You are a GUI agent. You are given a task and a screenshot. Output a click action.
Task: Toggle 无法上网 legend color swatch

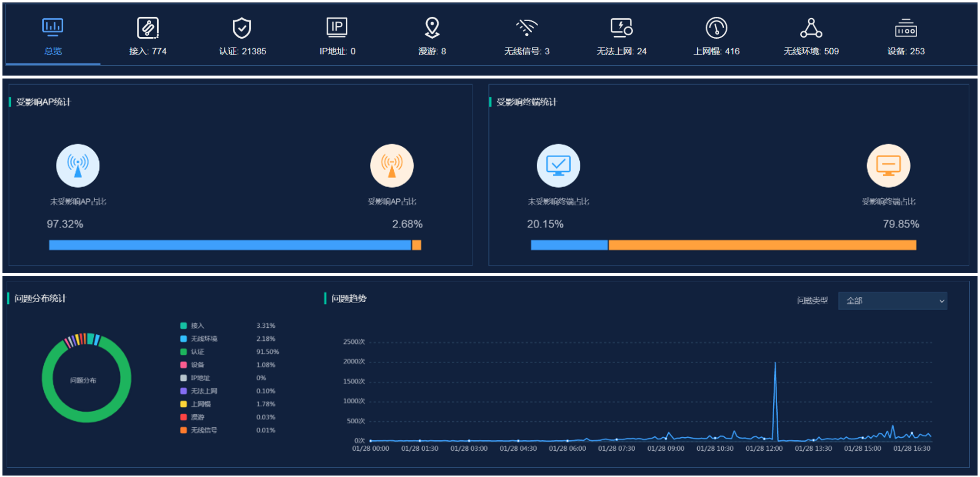[183, 391]
